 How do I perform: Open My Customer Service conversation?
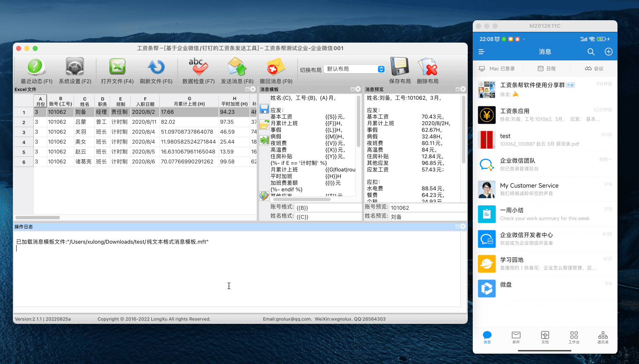pyautogui.click(x=545, y=189)
